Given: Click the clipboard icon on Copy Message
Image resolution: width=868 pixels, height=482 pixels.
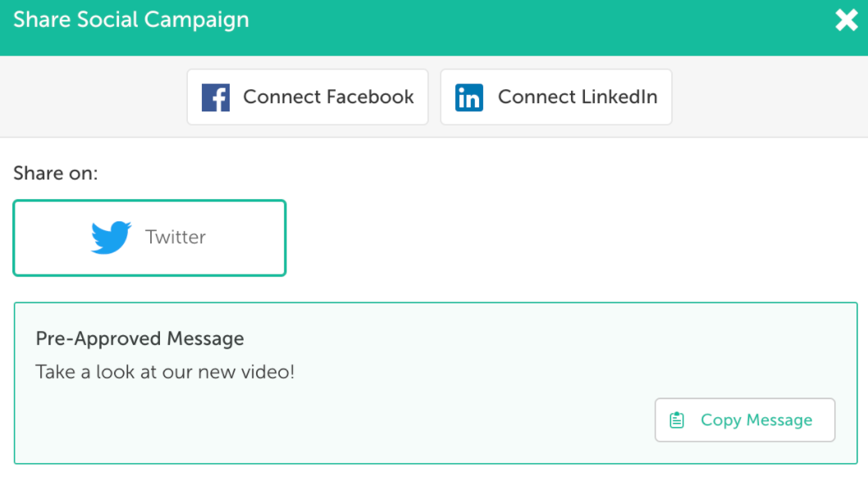Looking at the screenshot, I should click(678, 420).
